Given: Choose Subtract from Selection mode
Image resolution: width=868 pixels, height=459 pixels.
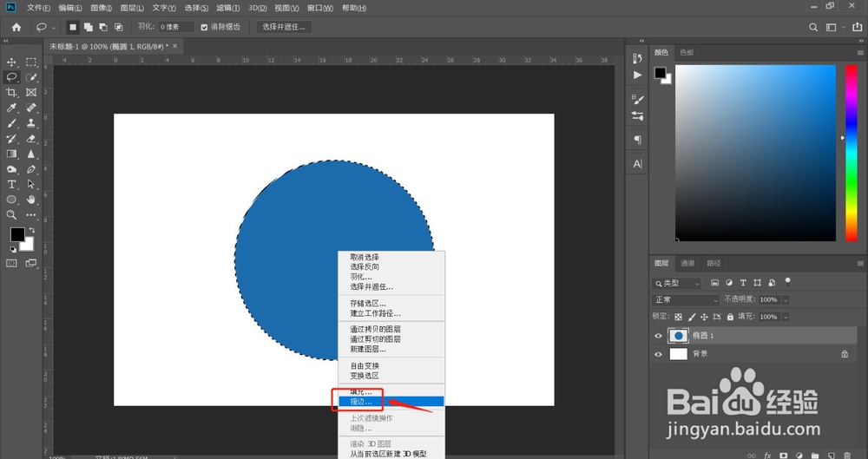Looking at the screenshot, I should click(103, 27).
